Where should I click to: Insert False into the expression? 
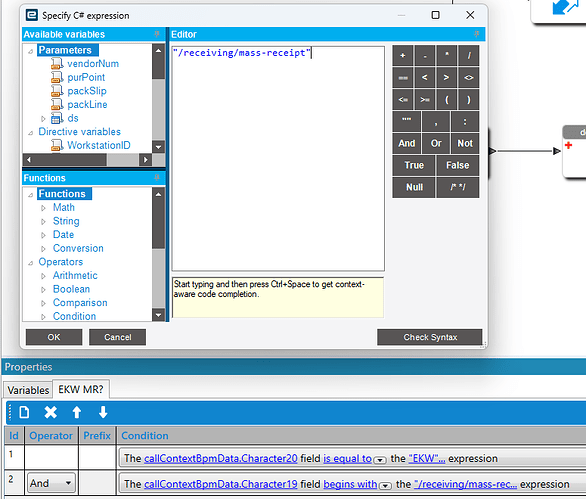click(x=458, y=166)
